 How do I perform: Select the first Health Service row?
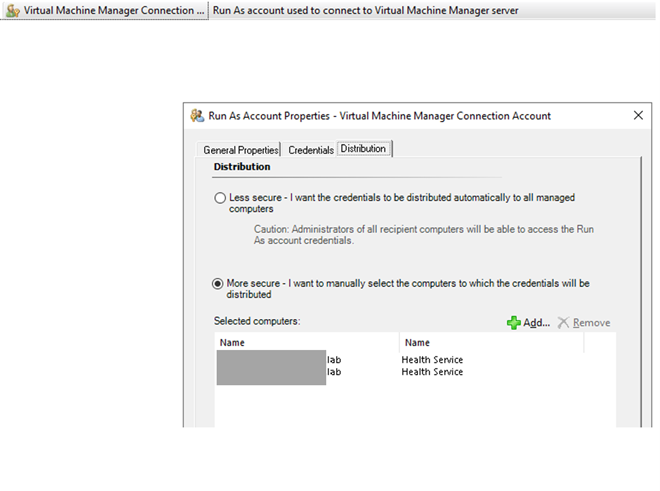pyautogui.click(x=432, y=360)
